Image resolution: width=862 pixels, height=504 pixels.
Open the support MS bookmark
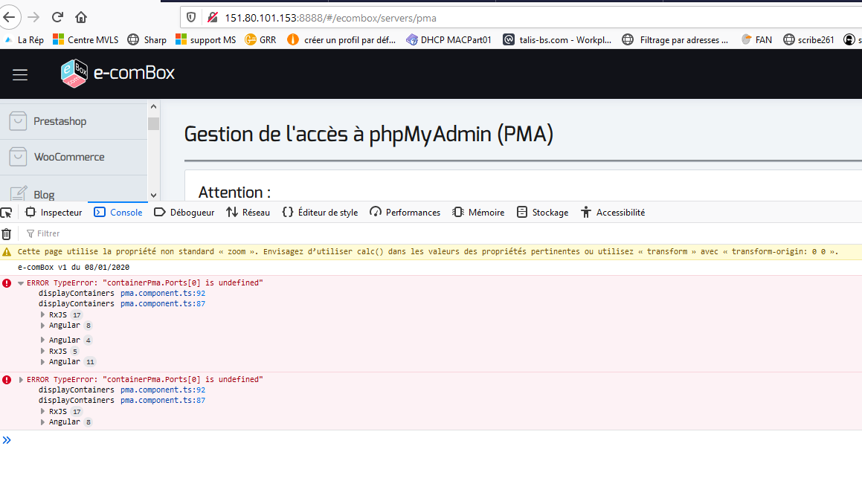pos(205,39)
